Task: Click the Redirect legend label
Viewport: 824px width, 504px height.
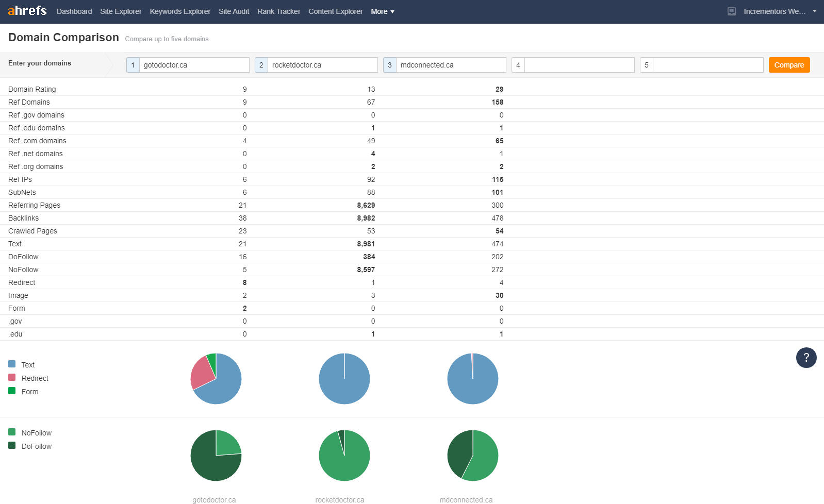Action: tap(35, 378)
